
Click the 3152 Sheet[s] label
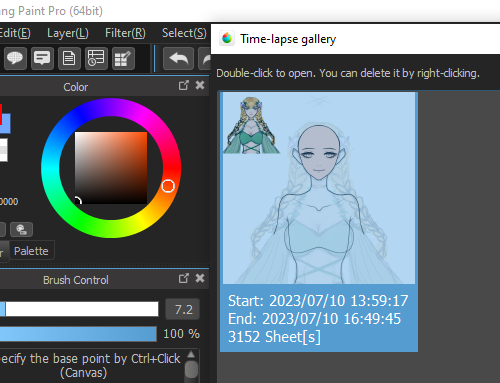(274, 337)
